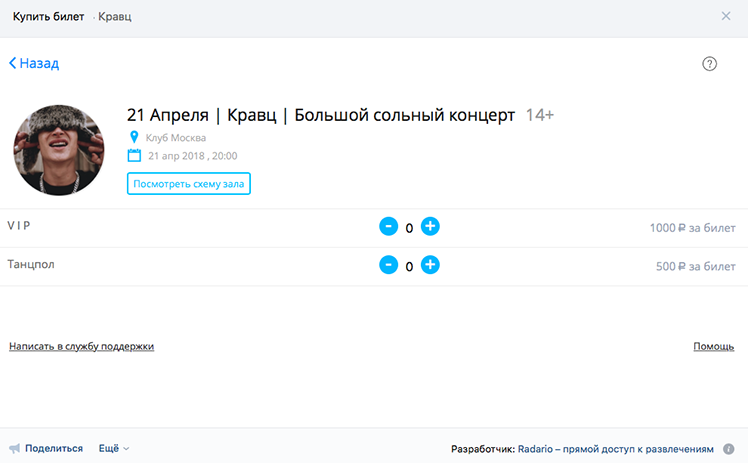748x463 pixels.
Task: Click the Клуб Москва venue text
Action: click(x=176, y=138)
